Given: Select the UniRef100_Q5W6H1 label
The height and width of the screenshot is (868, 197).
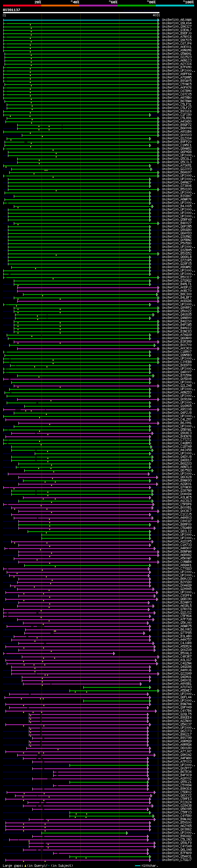Looking at the screenshot, I should tap(177, 54).
